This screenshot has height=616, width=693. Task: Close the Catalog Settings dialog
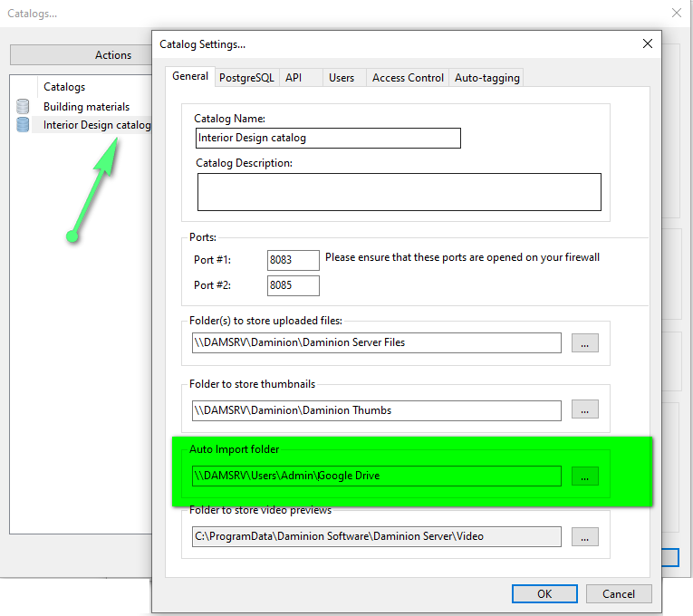pyautogui.click(x=647, y=43)
